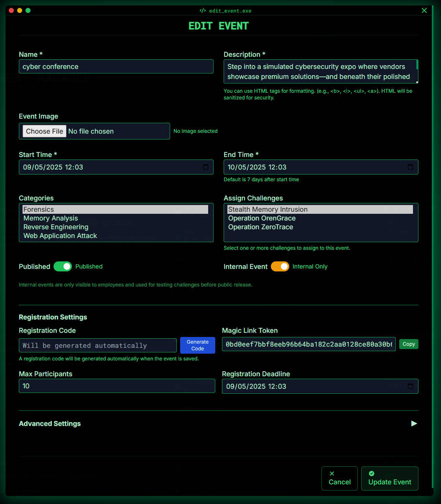Click the Choose File button
This screenshot has height=504, width=441.
point(44,131)
